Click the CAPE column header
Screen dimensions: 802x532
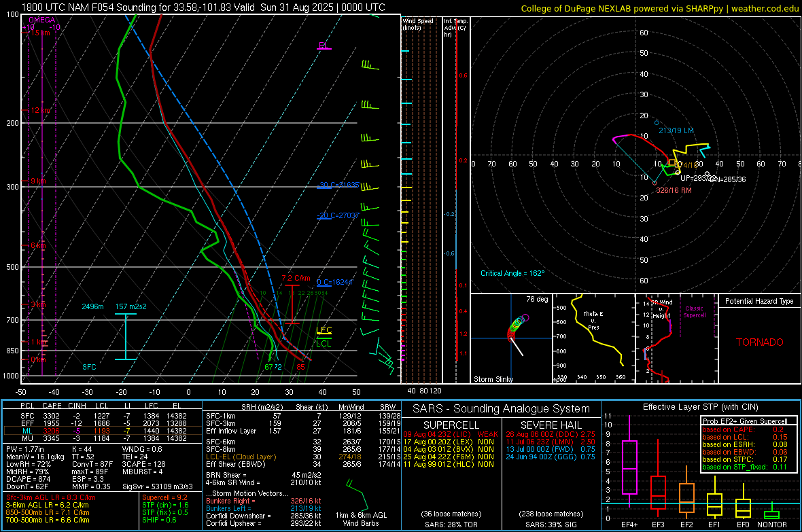(52, 406)
